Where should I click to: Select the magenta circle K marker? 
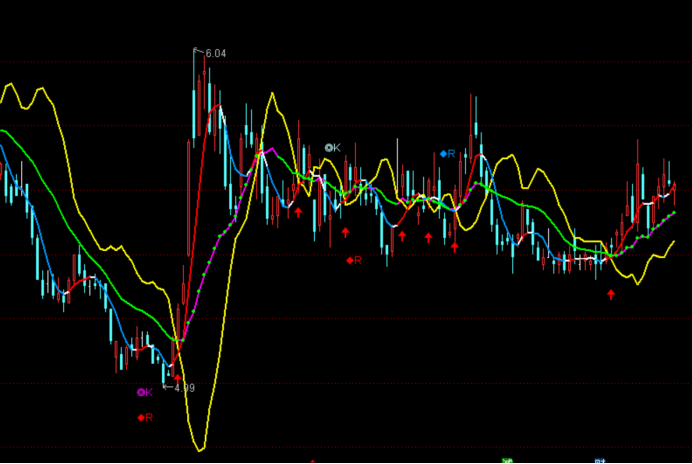[x=145, y=392]
